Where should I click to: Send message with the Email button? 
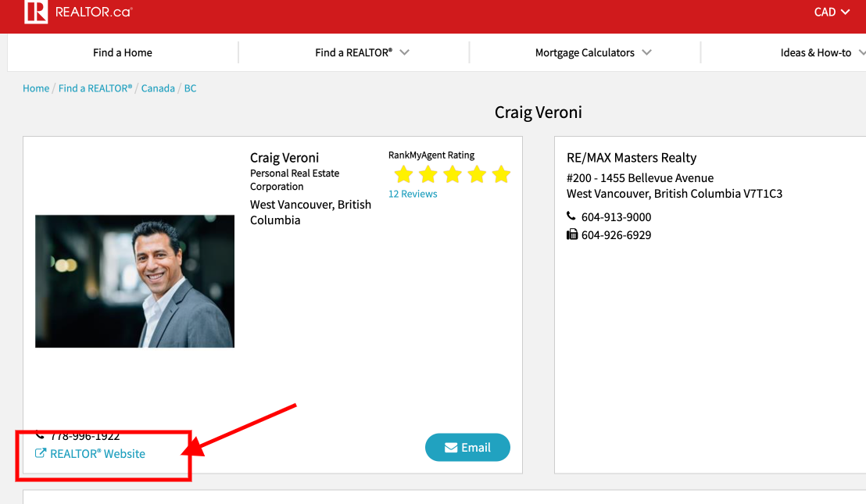point(467,447)
